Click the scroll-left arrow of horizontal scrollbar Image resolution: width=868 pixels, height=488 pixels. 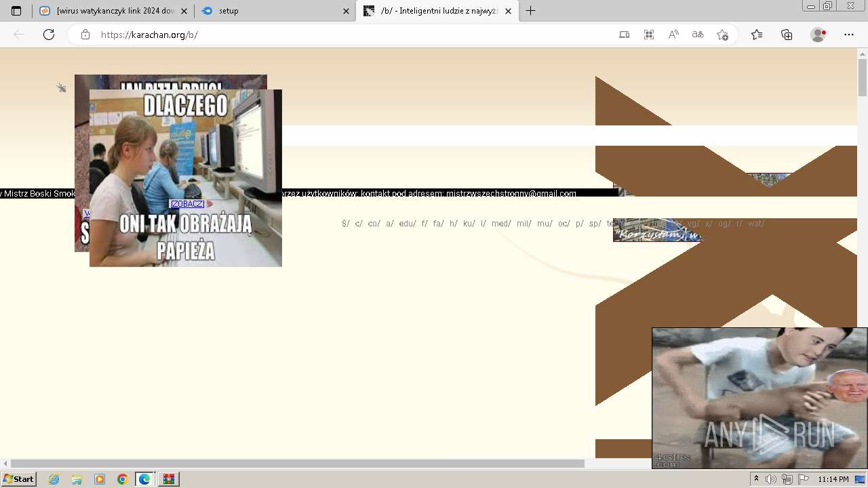pos(5,464)
